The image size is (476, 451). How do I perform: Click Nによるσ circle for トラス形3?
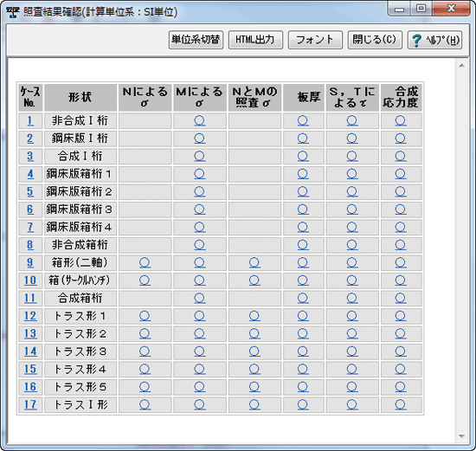[145, 351]
